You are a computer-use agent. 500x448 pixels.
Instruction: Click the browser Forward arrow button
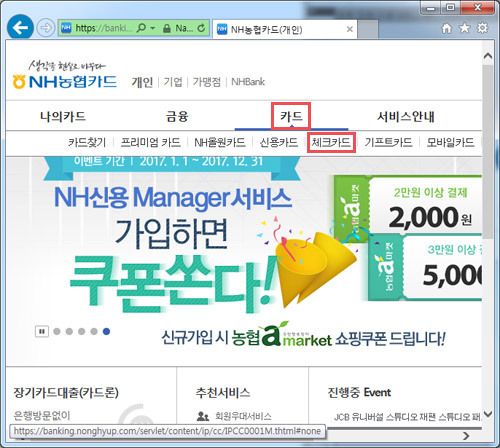click(46, 28)
